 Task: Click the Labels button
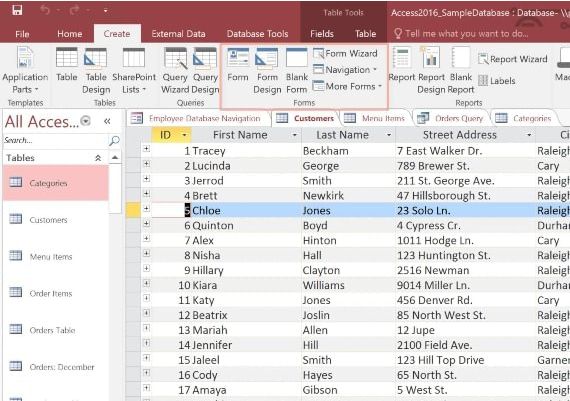[x=497, y=80]
